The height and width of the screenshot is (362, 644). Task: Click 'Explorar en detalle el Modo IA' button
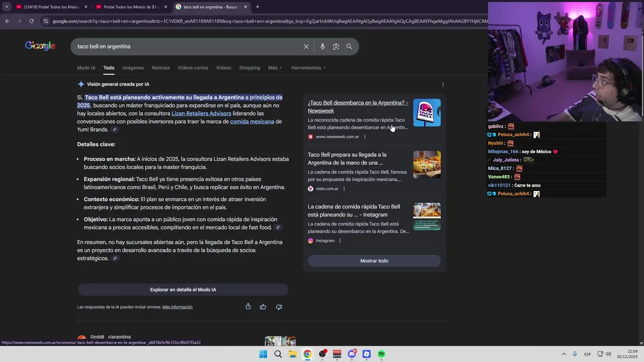tap(183, 290)
